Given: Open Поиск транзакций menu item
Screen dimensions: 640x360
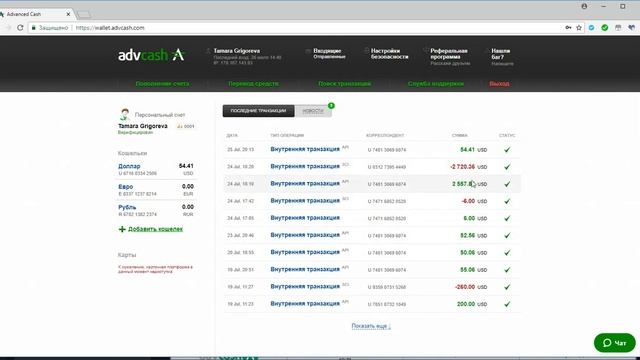Looking at the screenshot, I should click(x=344, y=84).
